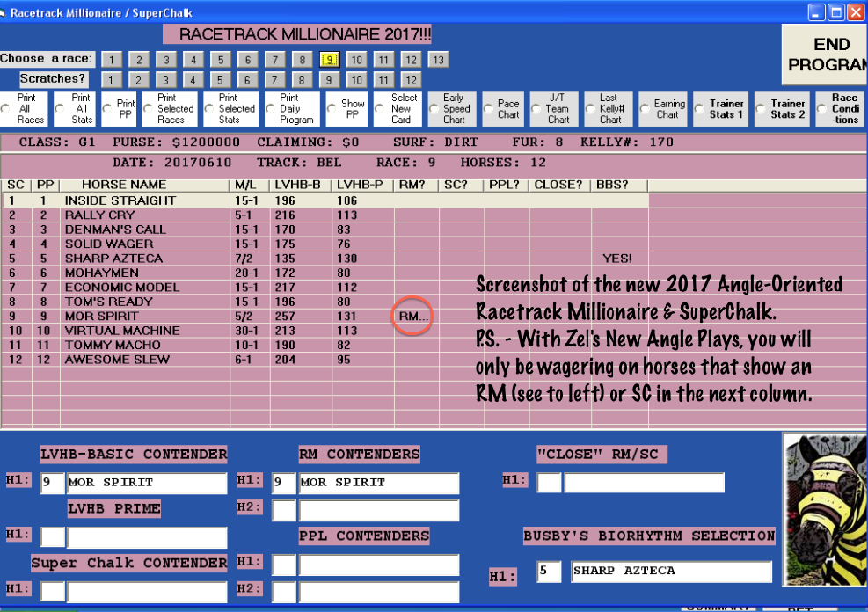The image size is (868, 612).
Task: Click RM Contenders H1 horse name field
Action: [x=379, y=483]
